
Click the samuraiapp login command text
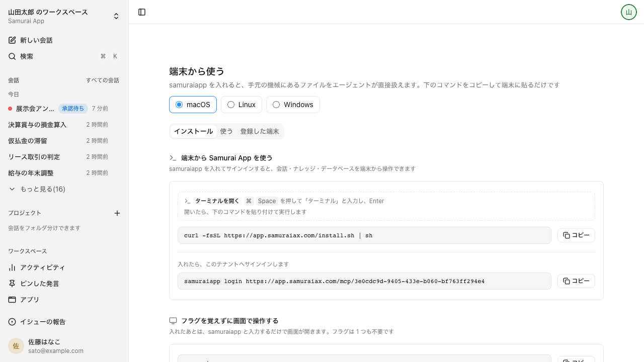point(334,281)
